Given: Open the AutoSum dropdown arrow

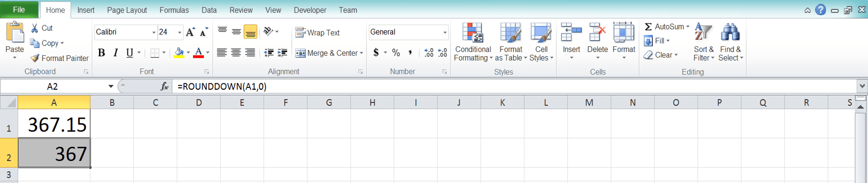Looking at the screenshot, I should coord(688,27).
